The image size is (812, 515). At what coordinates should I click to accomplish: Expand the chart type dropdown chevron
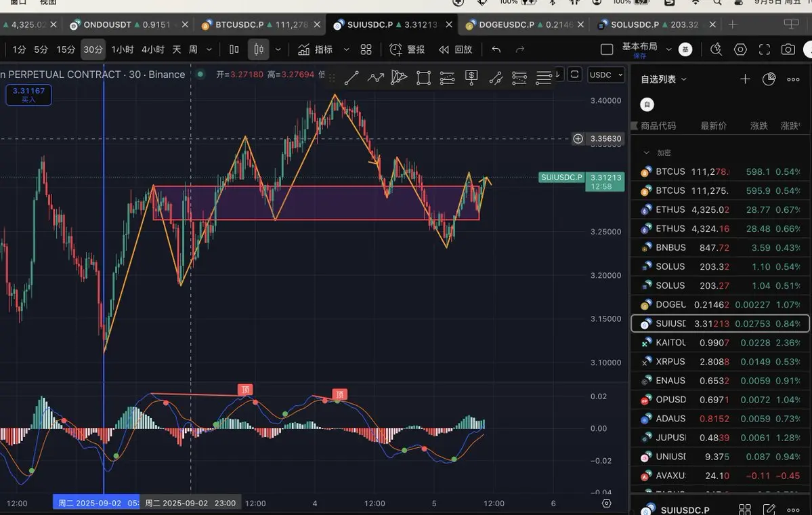click(278, 49)
